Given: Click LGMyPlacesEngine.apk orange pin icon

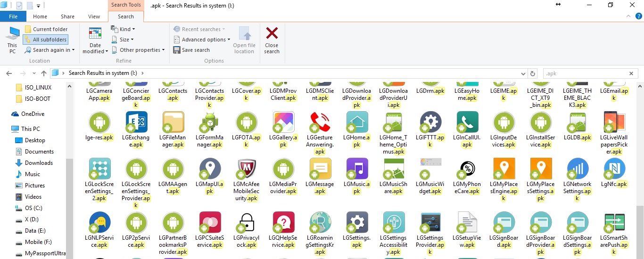Looking at the screenshot, I should pos(504,169).
